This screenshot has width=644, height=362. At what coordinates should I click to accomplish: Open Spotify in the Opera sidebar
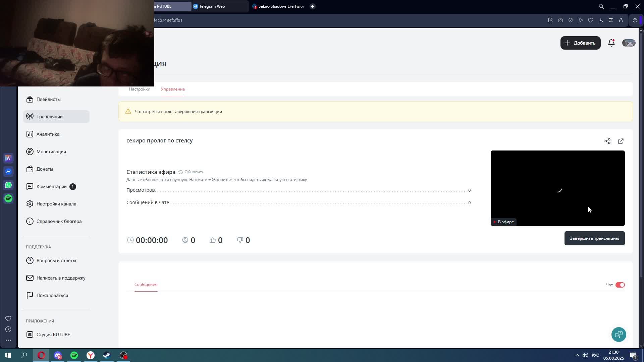click(8, 198)
